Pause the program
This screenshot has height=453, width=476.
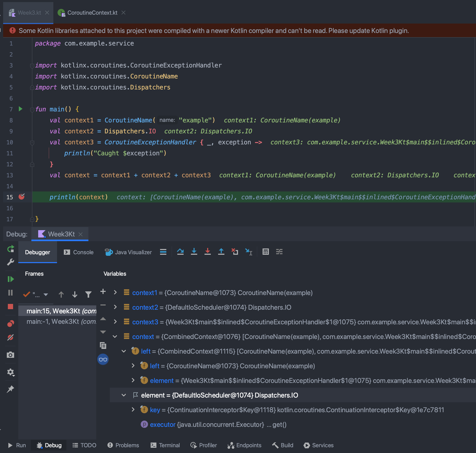[10, 293]
